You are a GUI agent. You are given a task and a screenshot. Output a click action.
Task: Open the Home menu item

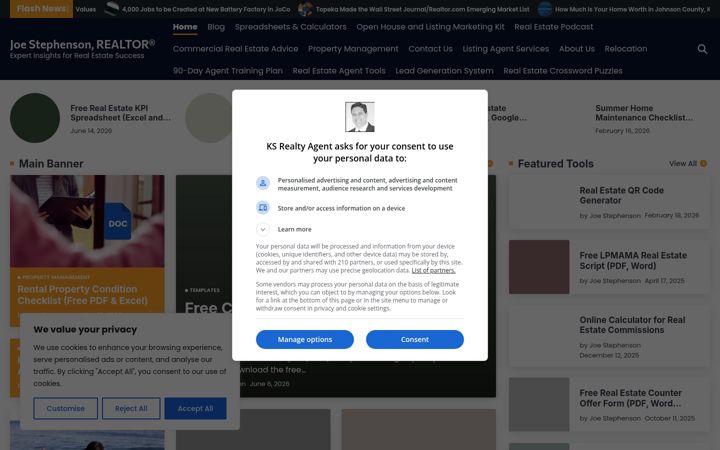[x=185, y=27]
